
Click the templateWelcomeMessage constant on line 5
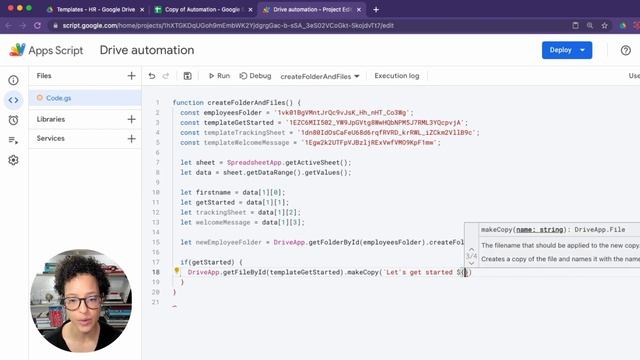click(246, 143)
